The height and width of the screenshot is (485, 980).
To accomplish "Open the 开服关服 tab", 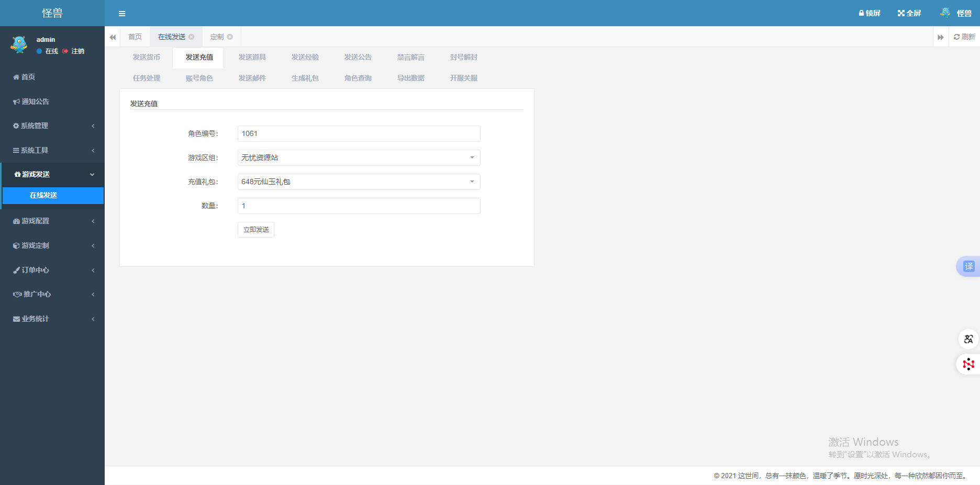I will [463, 78].
